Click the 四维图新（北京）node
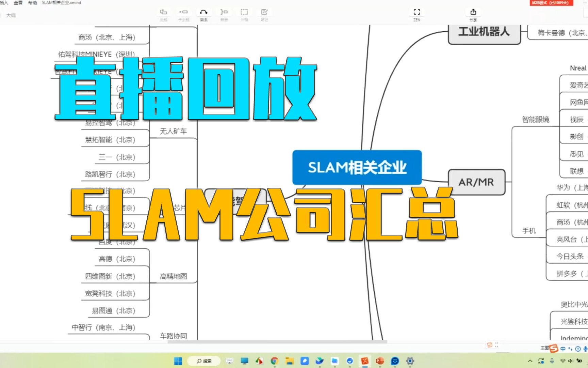 point(110,276)
